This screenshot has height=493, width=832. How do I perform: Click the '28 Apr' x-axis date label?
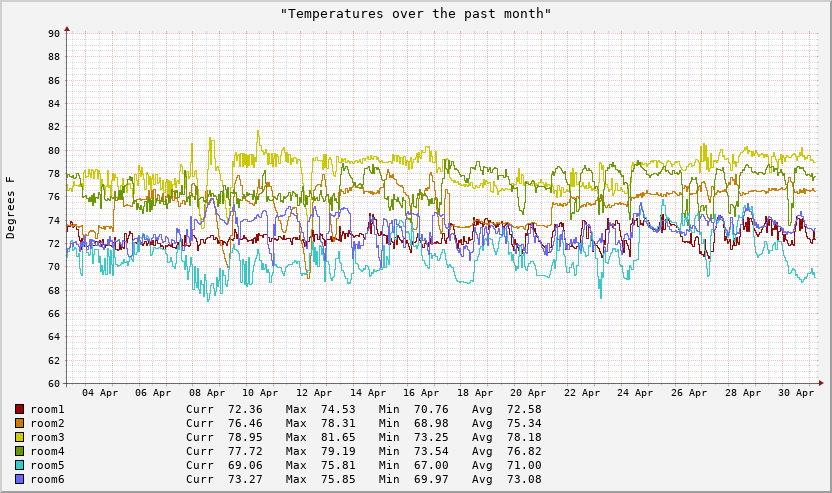click(743, 393)
